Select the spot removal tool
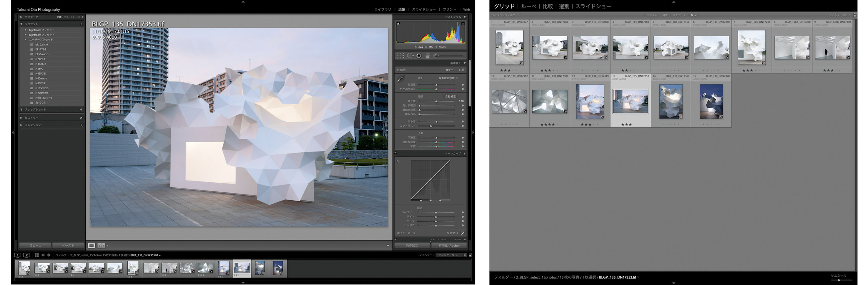This screenshot has width=868, height=285. (x=410, y=56)
